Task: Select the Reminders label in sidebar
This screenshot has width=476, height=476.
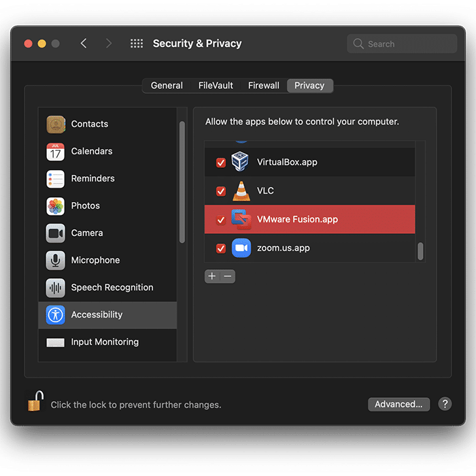Action: pos(93,178)
